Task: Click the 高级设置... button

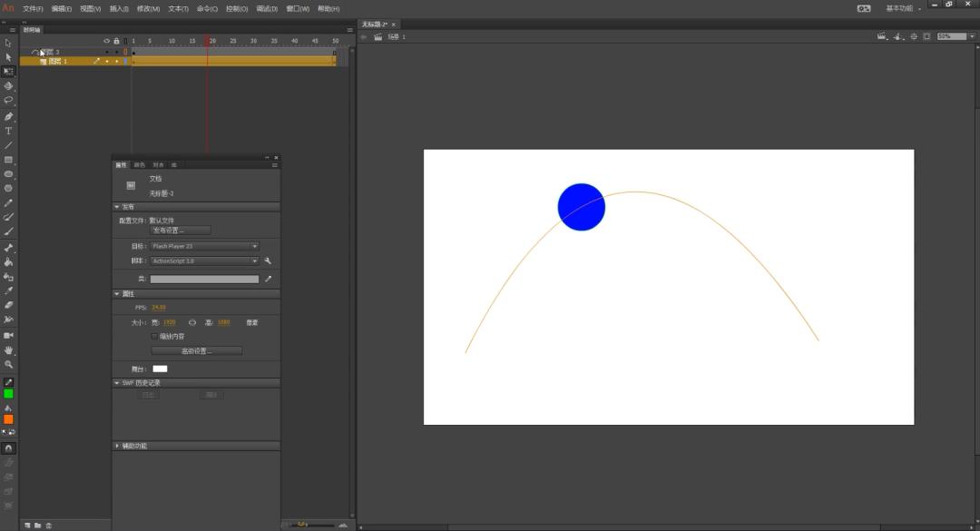Action: pos(196,350)
